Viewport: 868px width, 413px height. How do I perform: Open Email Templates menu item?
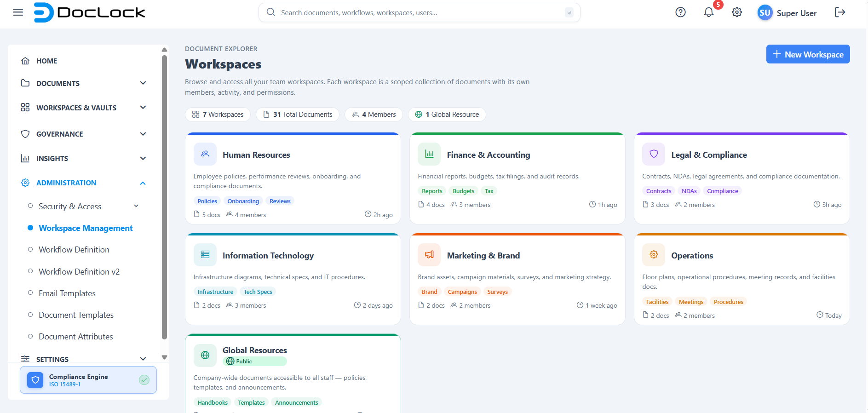pyautogui.click(x=67, y=293)
